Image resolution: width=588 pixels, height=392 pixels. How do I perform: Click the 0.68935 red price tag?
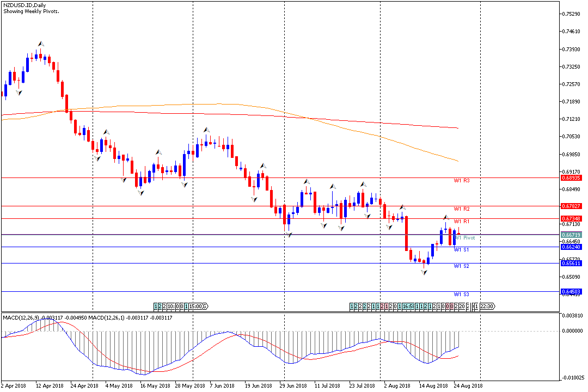(x=571, y=178)
